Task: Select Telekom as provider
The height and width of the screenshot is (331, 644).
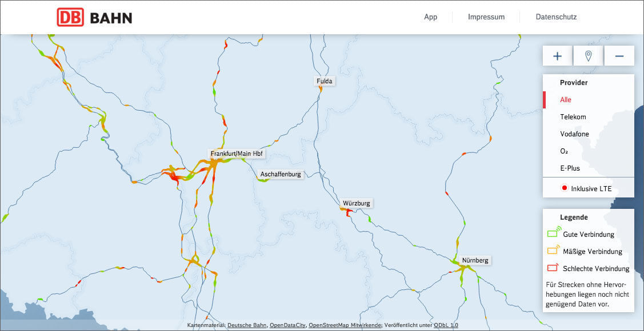Action: point(573,117)
